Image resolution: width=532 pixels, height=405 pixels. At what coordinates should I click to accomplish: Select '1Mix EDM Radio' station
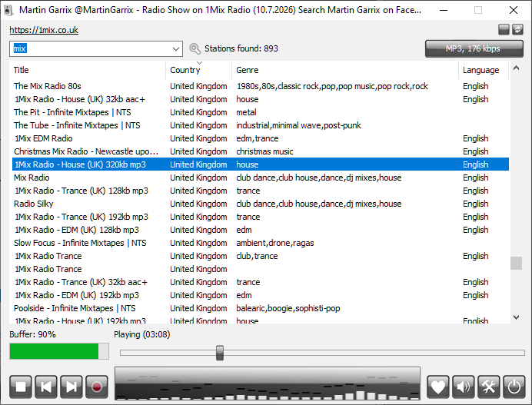pos(261,138)
